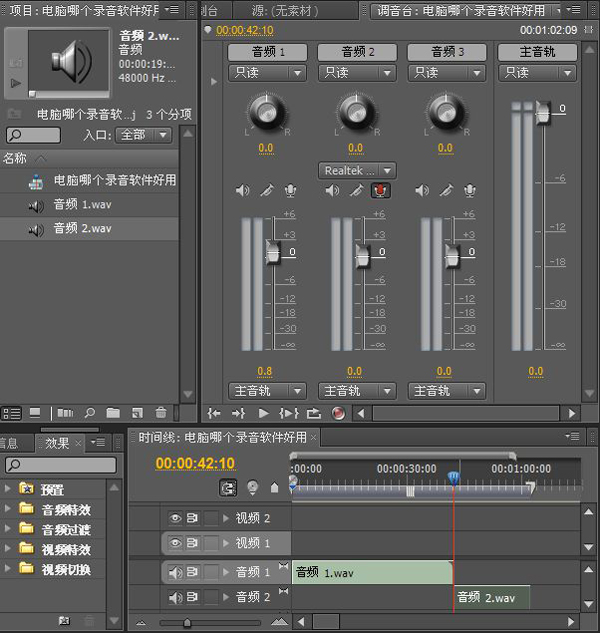Toggle the timeline snap magnet button
The image size is (600, 633).
[x=228, y=488]
